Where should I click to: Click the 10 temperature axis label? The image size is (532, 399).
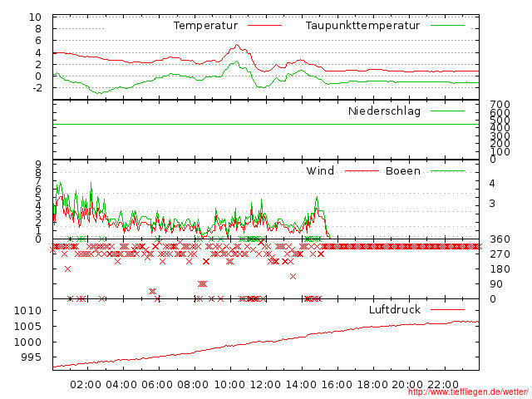(35, 17)
